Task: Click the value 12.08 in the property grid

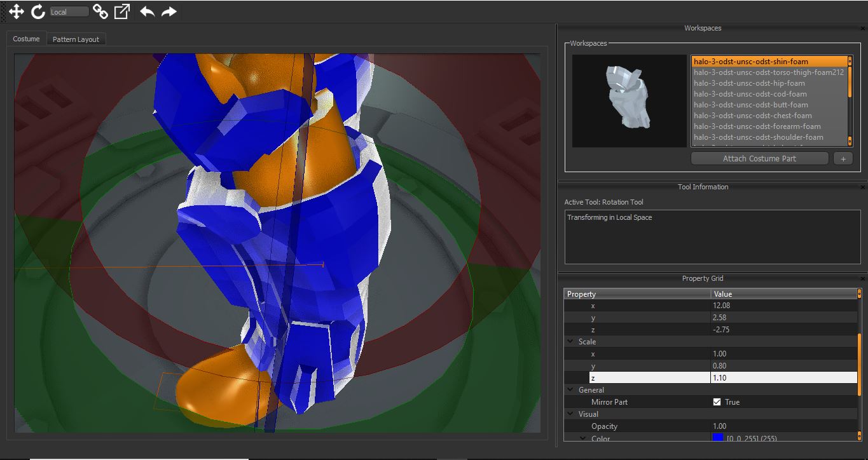Action: point(783,306)
